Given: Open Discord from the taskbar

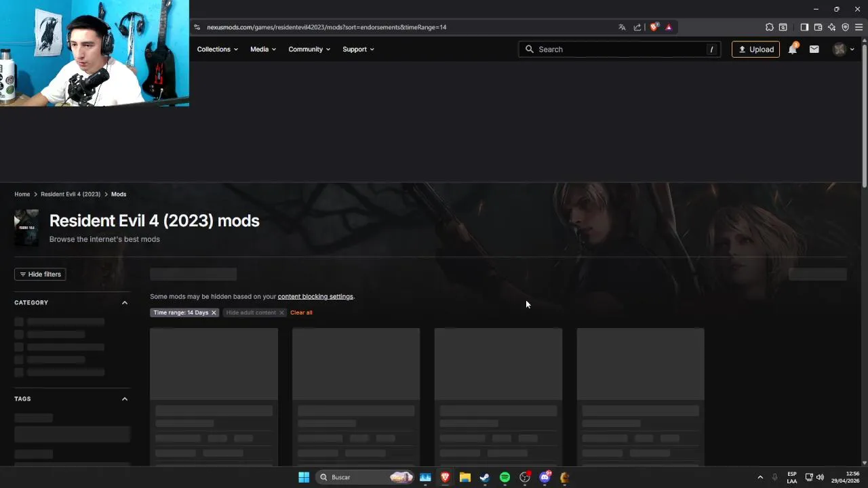Looking at the screenshot, I should [545, 477].
